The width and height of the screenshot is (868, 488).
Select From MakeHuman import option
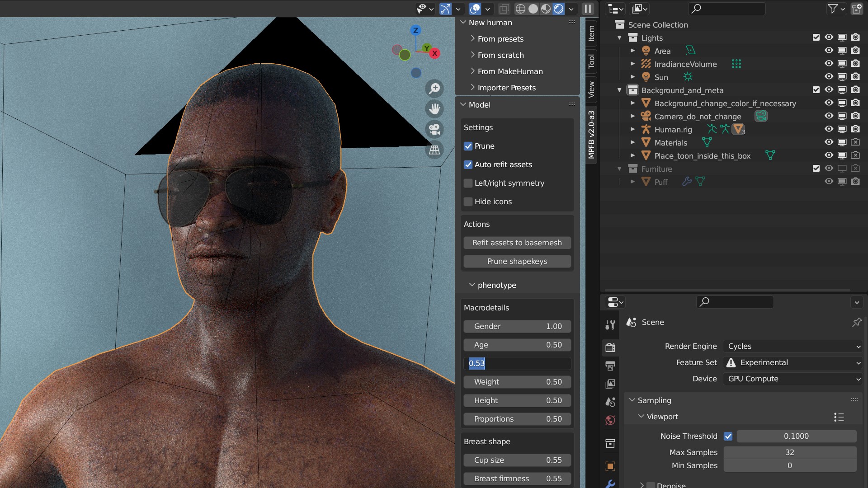[x=509, y=71]
